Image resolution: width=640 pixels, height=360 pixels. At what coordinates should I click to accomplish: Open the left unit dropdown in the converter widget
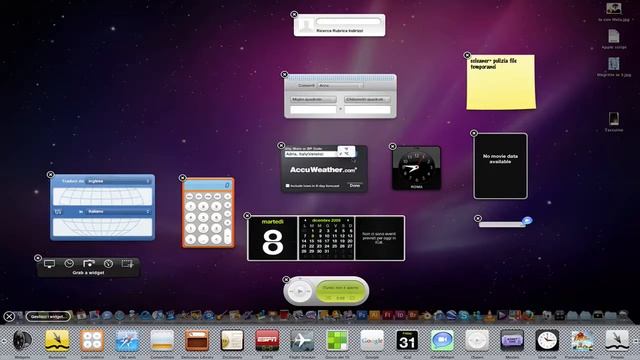[x=313, y=100]
